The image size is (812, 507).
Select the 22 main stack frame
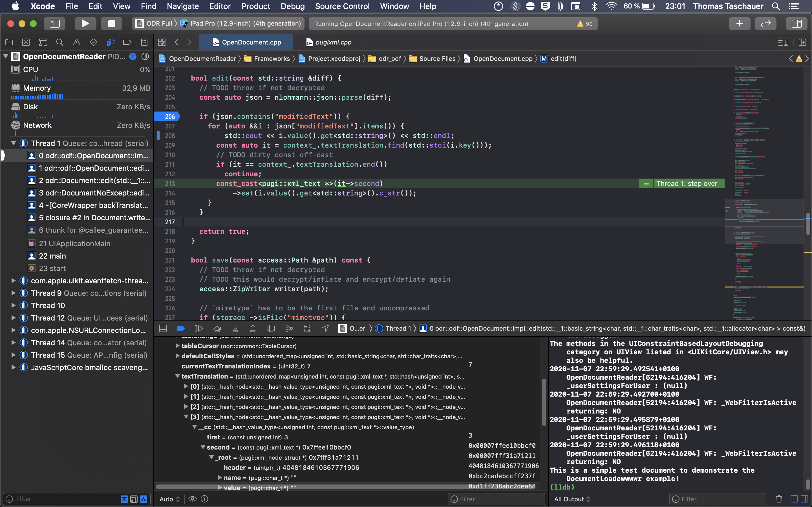(52, 256)
